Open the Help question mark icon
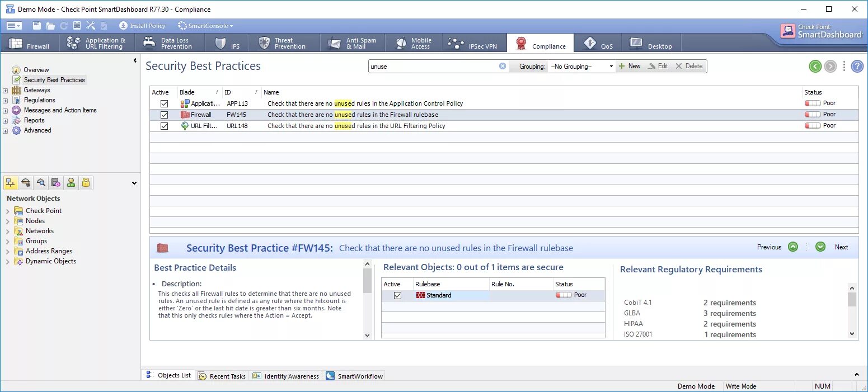The width and height of the screenshot is (868, 392). (857, 66)
